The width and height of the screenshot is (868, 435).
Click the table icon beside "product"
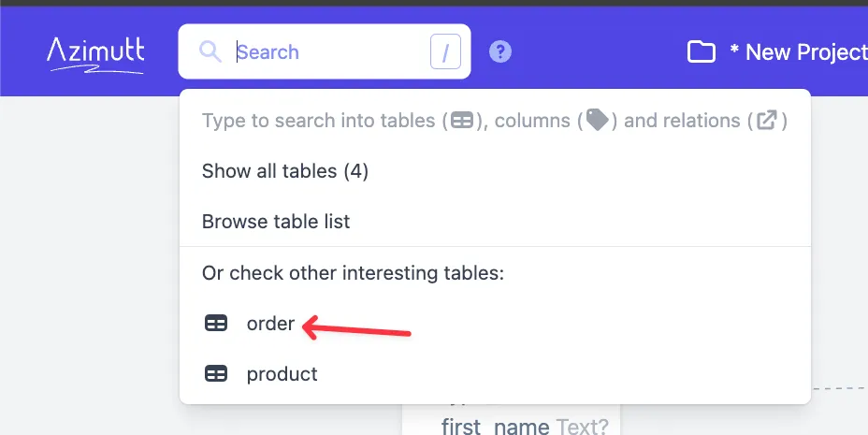216,374
